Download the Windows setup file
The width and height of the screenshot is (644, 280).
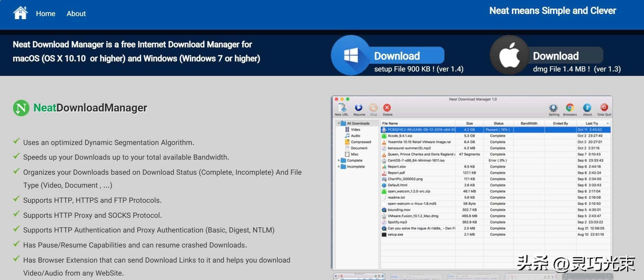tap(396, 56)
